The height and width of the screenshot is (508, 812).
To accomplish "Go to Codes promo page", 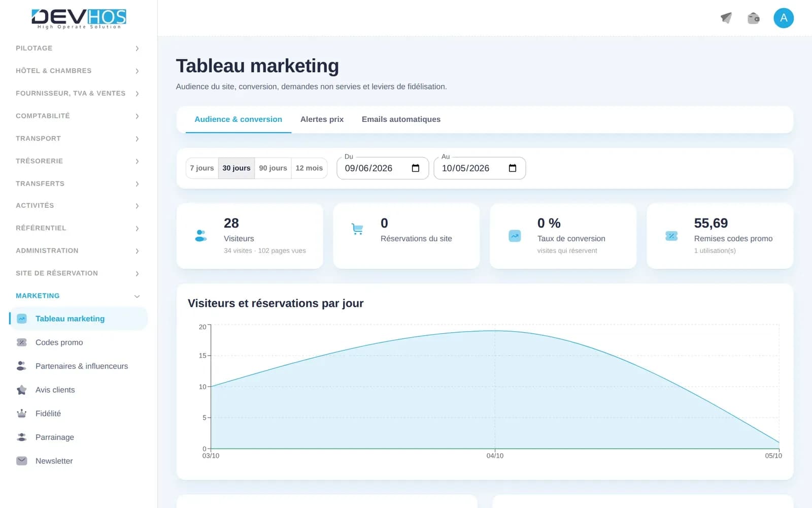I will [x=79, y=342].
